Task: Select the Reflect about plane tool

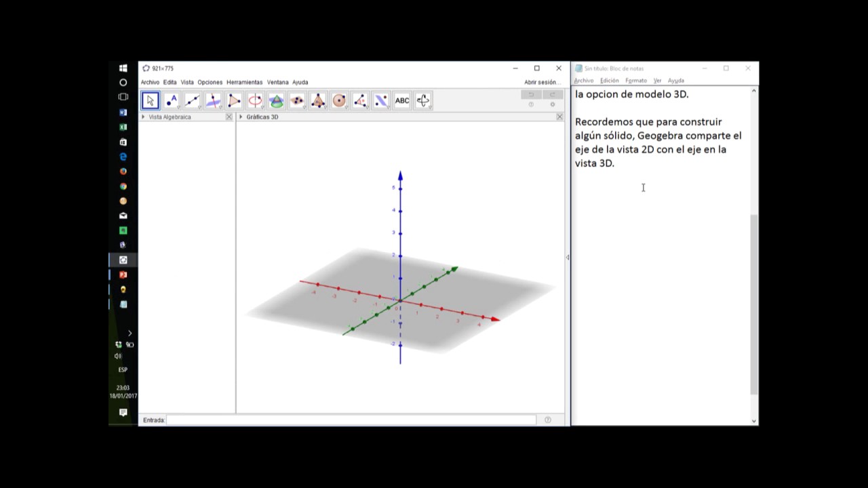Action: 381,101
